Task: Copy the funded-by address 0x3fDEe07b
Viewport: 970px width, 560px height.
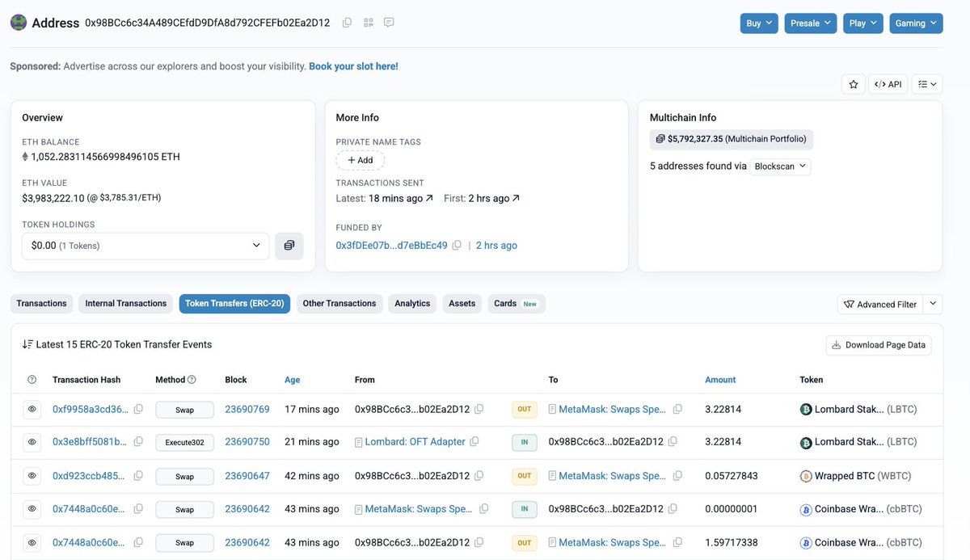Action: tap(457, 246)
